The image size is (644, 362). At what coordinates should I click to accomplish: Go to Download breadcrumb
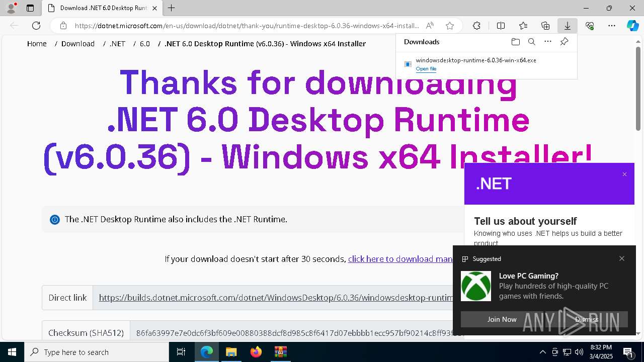pyautogui.click(x=78, y=44)
